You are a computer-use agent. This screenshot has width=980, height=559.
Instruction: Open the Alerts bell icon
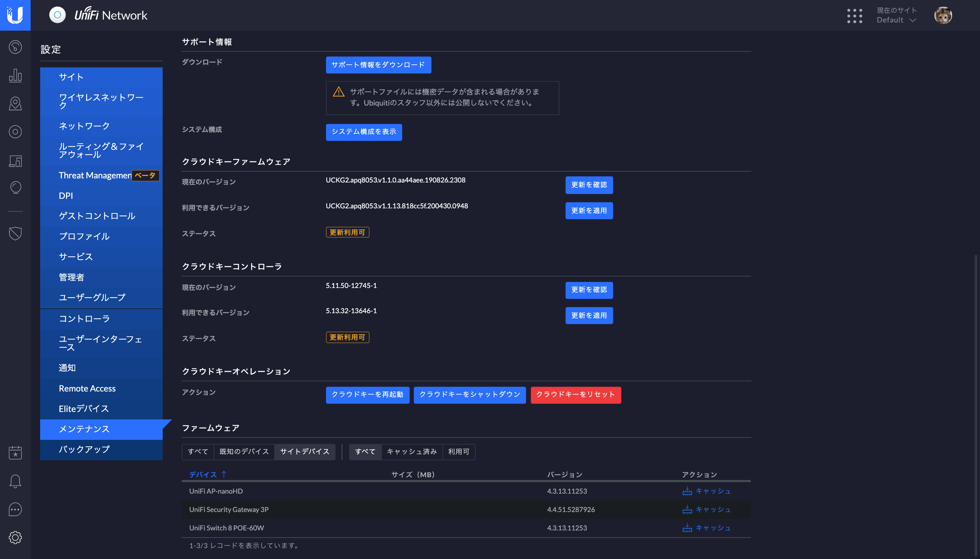tap(15, 481)
